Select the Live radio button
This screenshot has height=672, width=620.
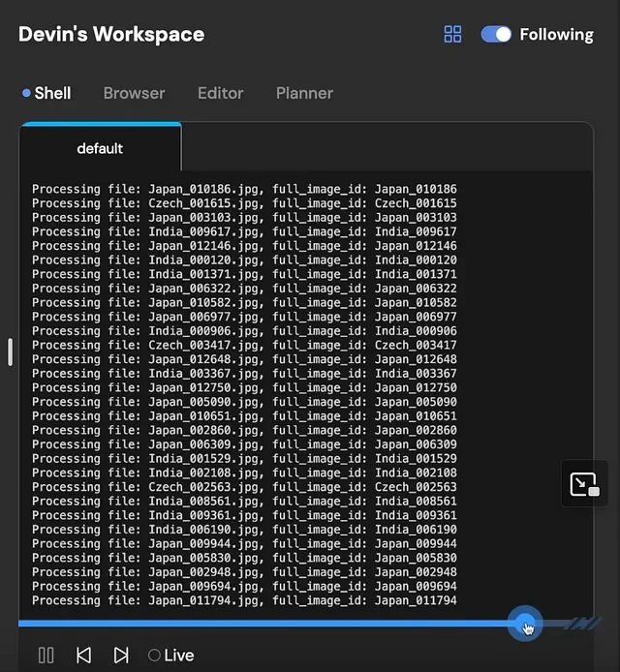[154, 655]
